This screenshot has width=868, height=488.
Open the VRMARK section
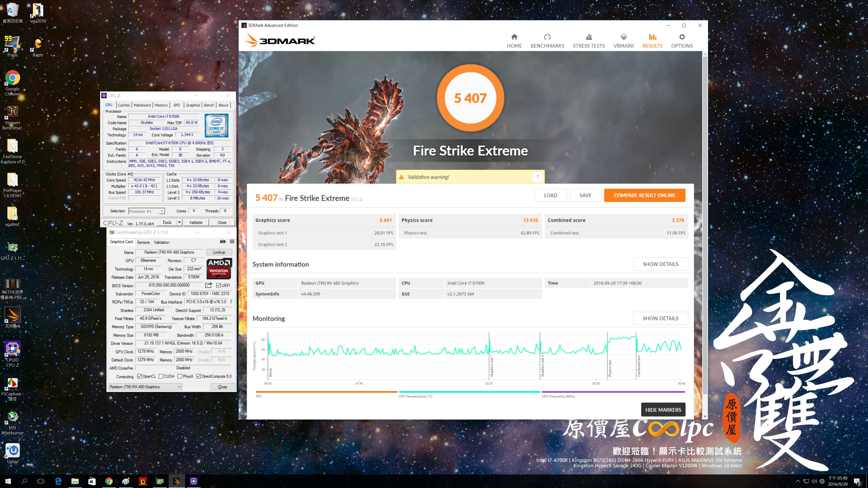[x=624, y=41]
